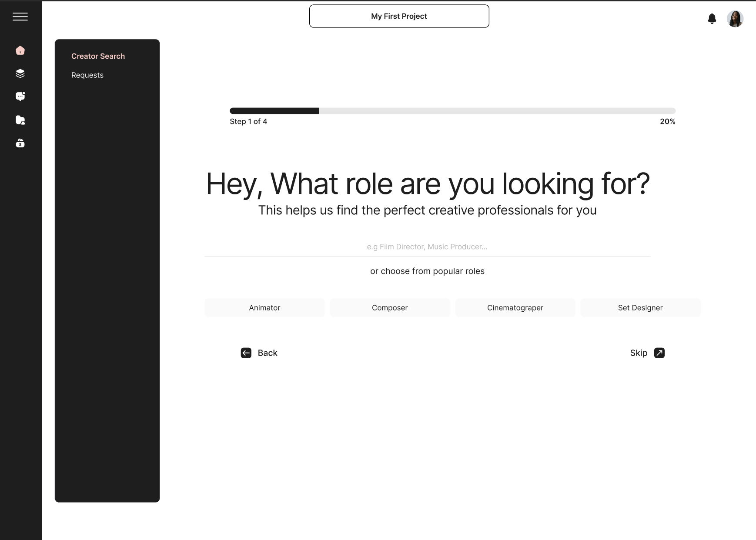
Task: Open messages chat bubble icon
Action: [x=20, y=97]
